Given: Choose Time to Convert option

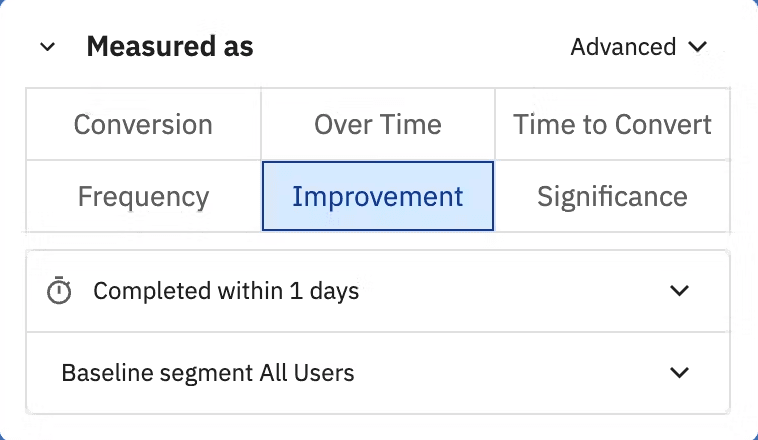Looking at the screenshot, I should (x=612, y=124).
